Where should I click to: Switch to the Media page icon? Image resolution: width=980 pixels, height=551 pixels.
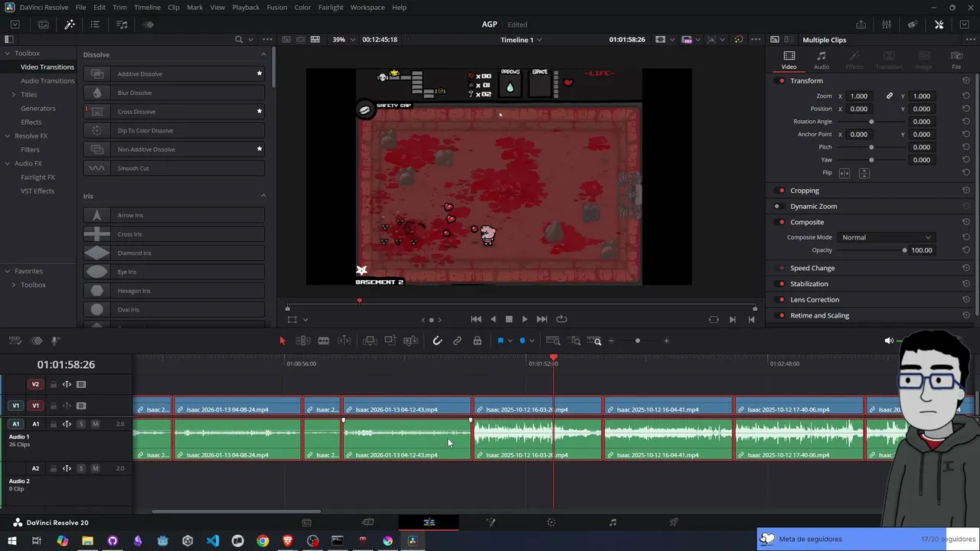(x=306, y=522)
